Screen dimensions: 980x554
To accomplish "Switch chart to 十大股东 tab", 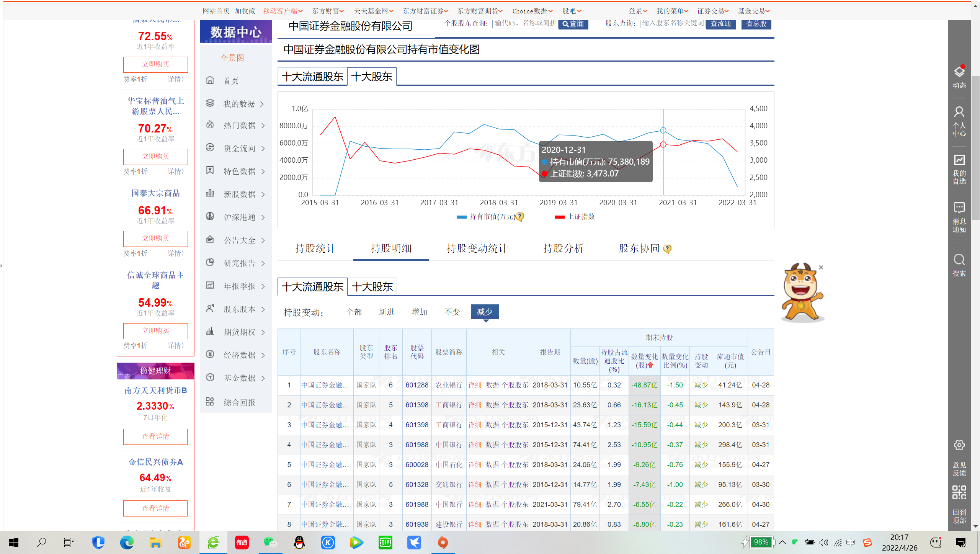I will 372,77.
